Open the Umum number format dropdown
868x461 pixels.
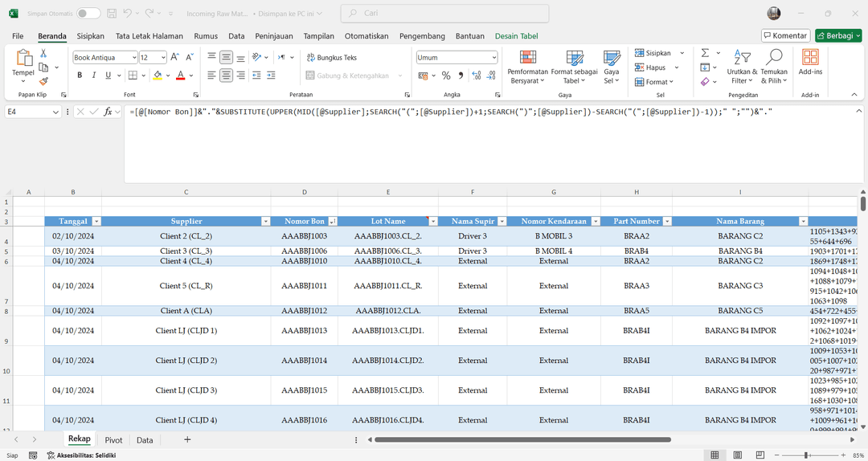[493, 58]
